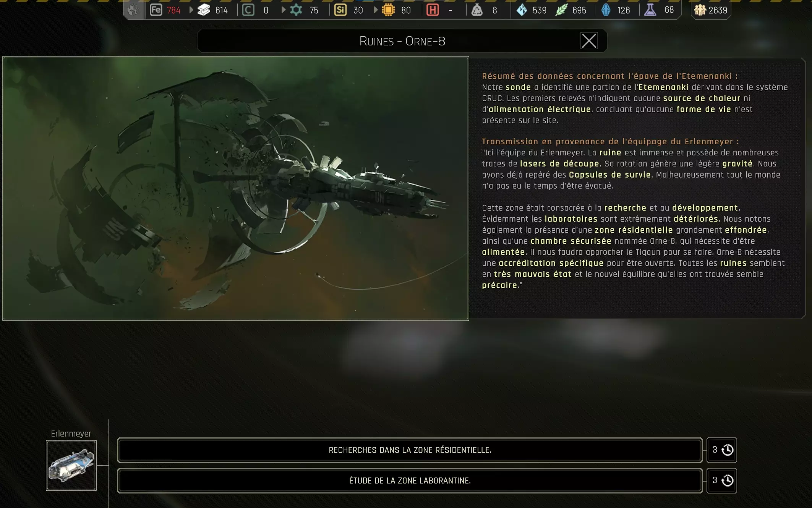The width and height of the screenshot is (812, 508).
Task: Click the carbon (C) resource icon
Action: [x=248, y=10]
